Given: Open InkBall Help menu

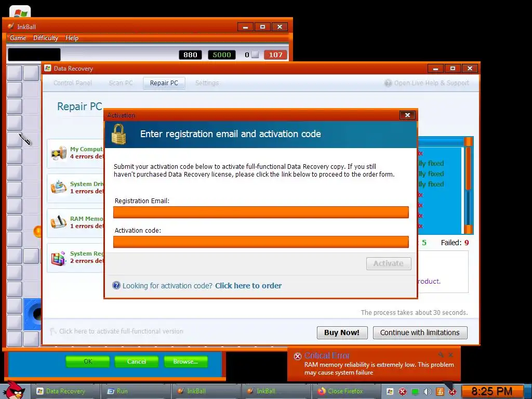Looking at the screenshot, I should point(72,37).
